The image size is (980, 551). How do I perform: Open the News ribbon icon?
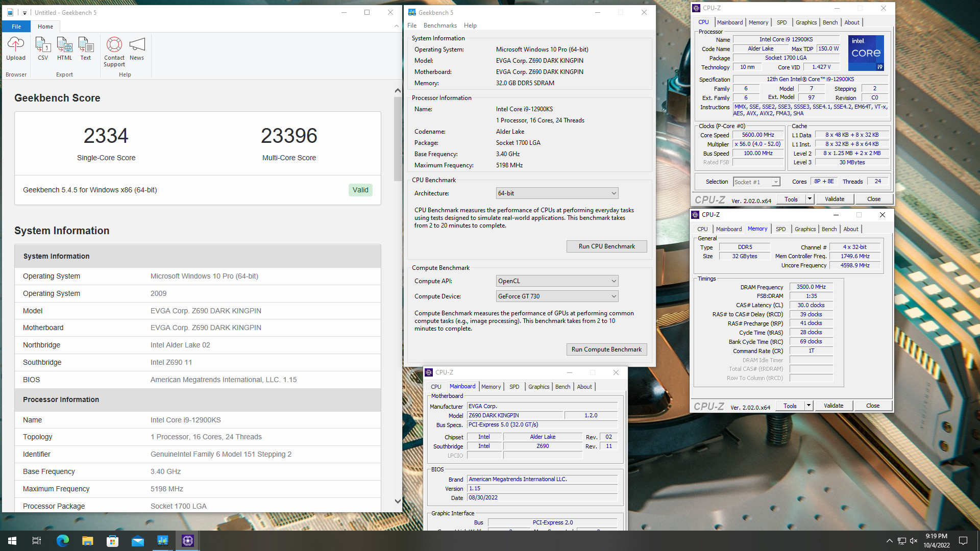coord(137,49)
